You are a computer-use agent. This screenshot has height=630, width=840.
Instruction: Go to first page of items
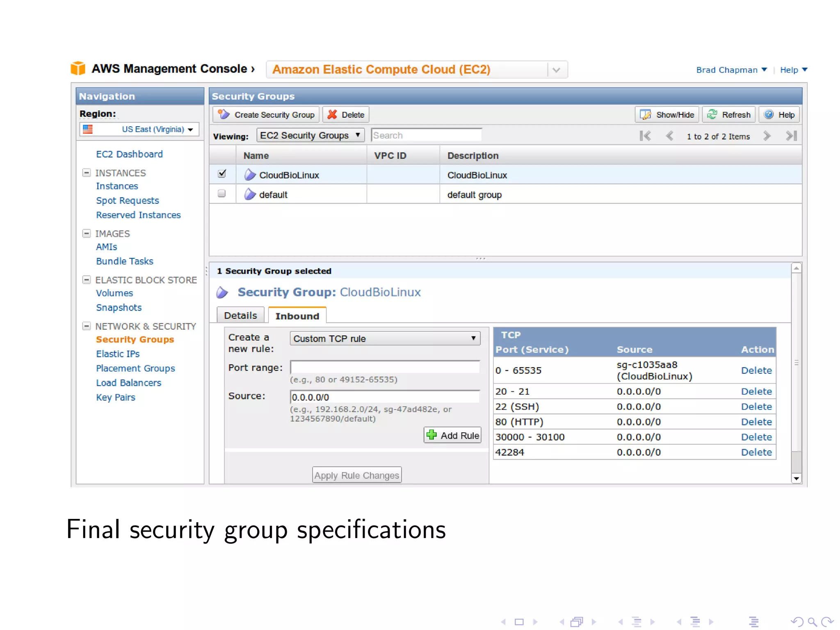click(x=645, y=136)
